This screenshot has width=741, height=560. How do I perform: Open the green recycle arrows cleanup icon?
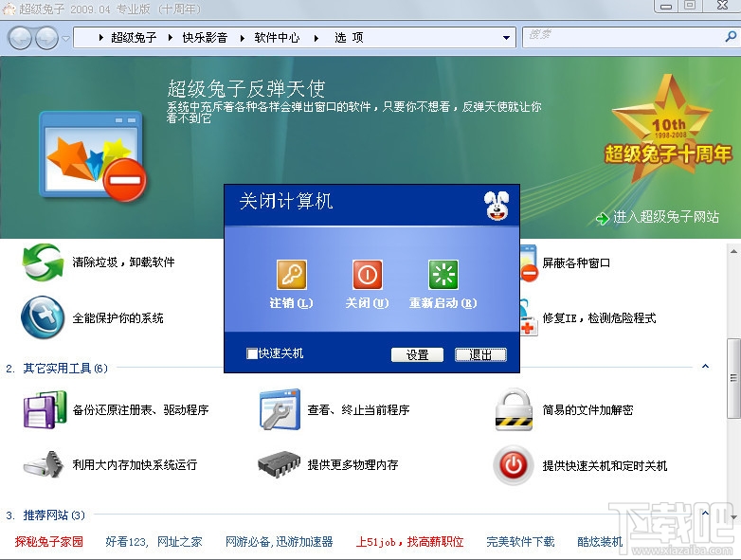[43, 262]
